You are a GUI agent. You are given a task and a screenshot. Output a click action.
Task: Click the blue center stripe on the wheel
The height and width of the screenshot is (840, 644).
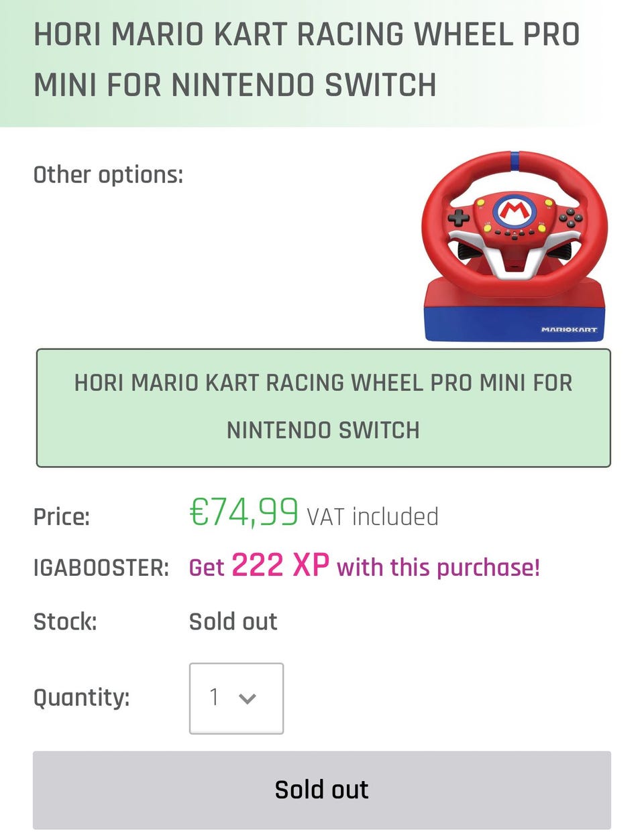(515, 160)
